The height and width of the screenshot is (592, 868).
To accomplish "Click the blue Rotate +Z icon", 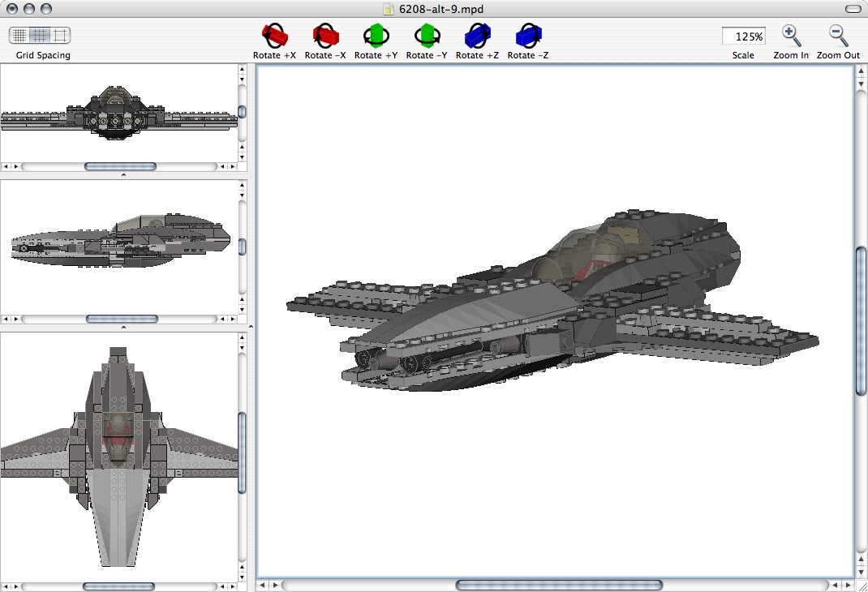I will [x=476, y=36].
